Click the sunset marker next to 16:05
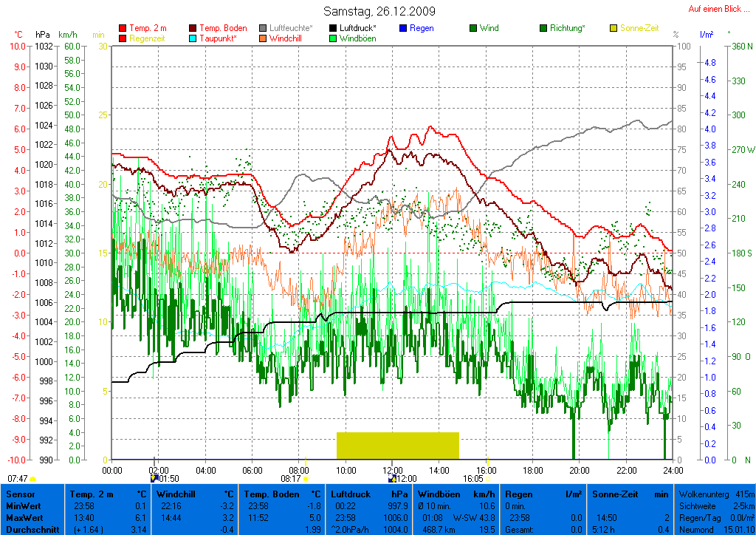This screenshot has width=756, height=535. 487,479
